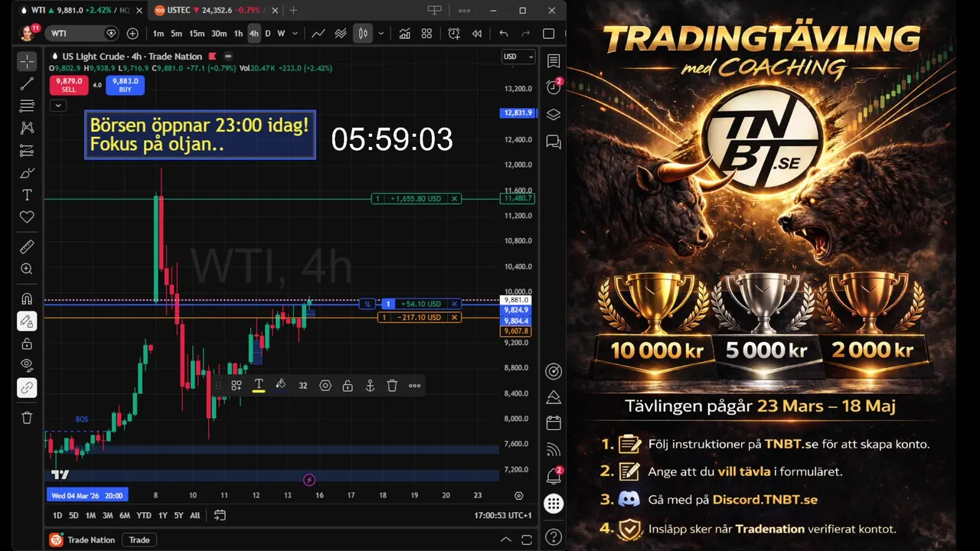The width and height of the screenshot is (980, 551).
Task: Open the object tree layers panel
Action: pyautogui.click(x=554, y=115)
